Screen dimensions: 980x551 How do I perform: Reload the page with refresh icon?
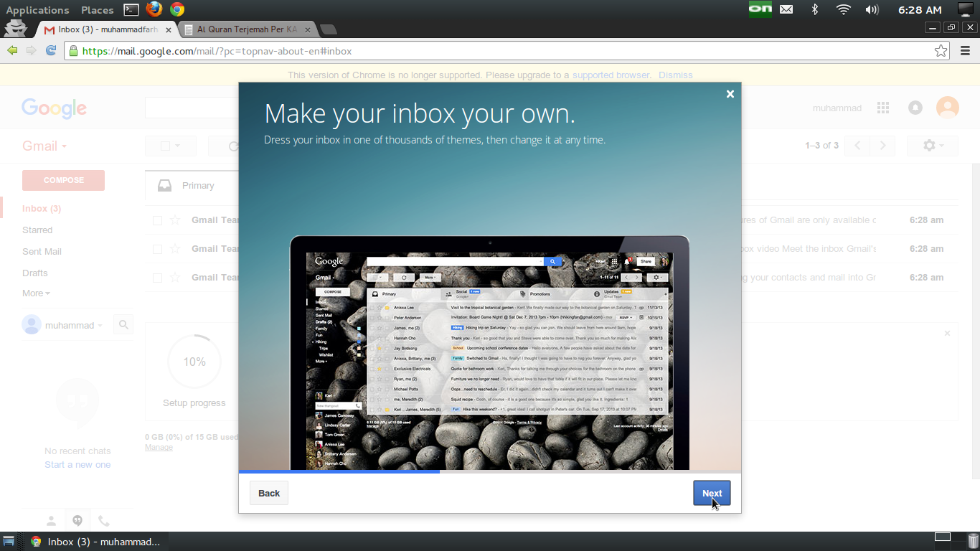(51, 50)
